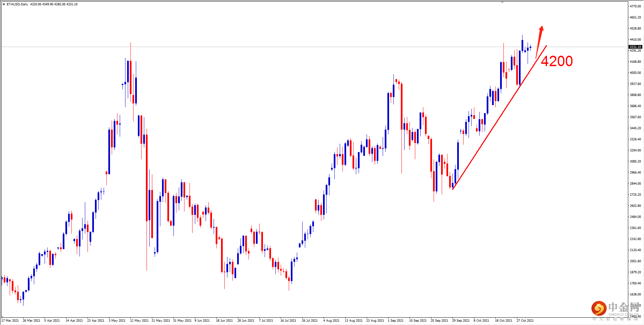
Task: Click the black current price tag on the price axis
Action: pyautogui.click(x=635, y=47)
